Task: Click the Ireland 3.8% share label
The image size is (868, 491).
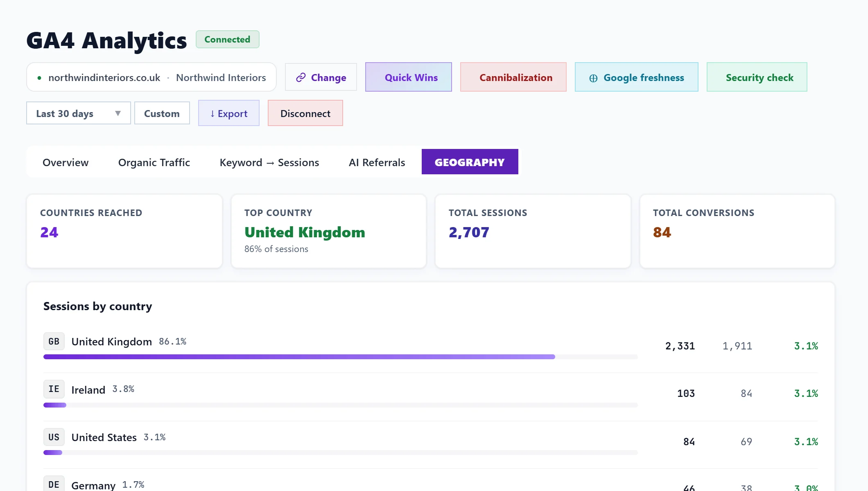Action: click(123, 389)
